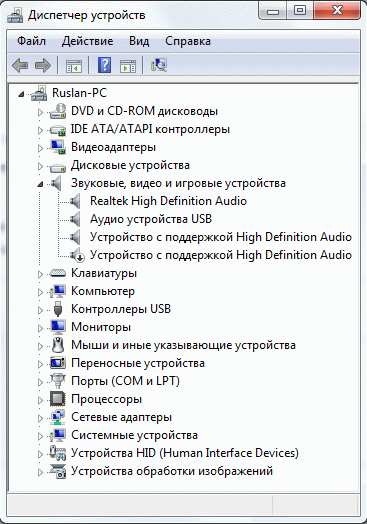
Task: Open the Файл menu
Action: point(31,41)
